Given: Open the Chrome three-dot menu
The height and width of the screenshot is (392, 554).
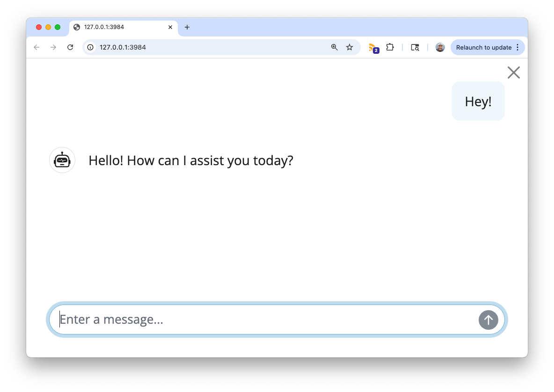Looking at the screenshot, I should [x=518, y=47].
